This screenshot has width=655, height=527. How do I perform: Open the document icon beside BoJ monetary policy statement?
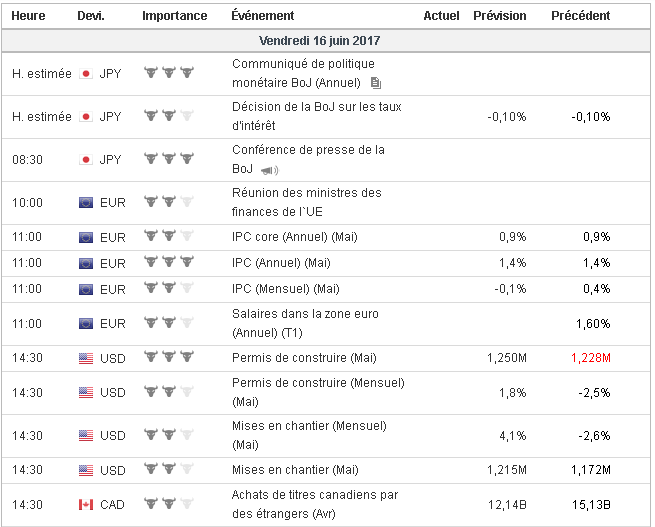pos(376,83)
